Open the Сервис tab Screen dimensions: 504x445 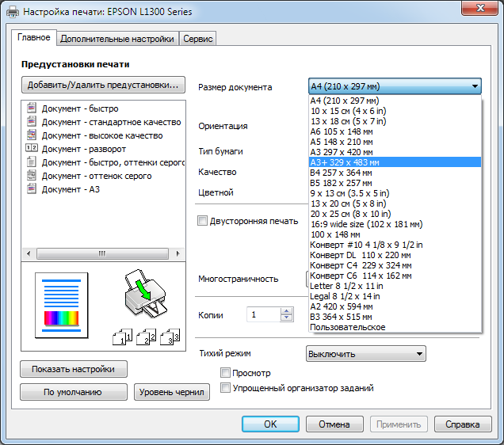[x=197, y=39]
